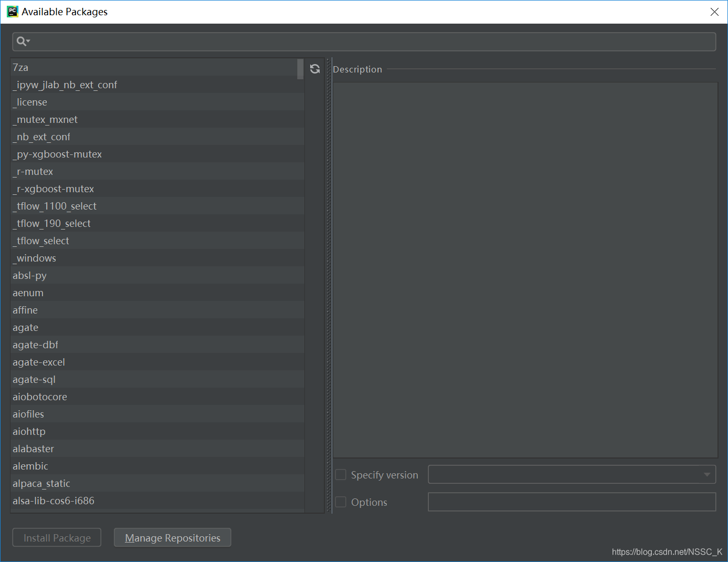Image resolution: width=728 pixels, height=562 pixels.
Task: Select the alabaster package
Action: coord(157,449)
